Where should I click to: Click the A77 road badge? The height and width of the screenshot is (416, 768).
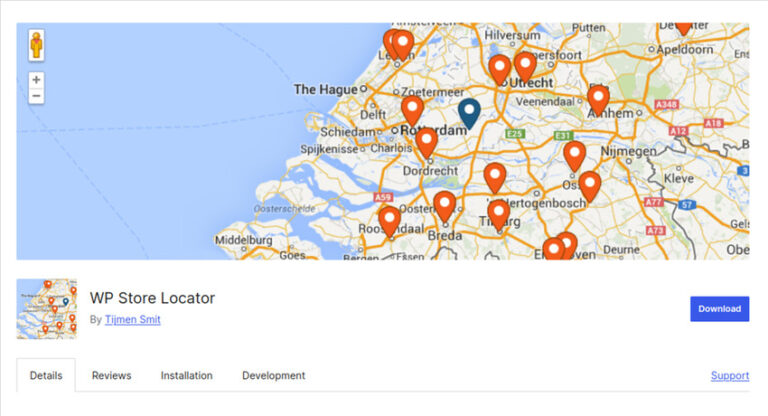pos(653,202)
